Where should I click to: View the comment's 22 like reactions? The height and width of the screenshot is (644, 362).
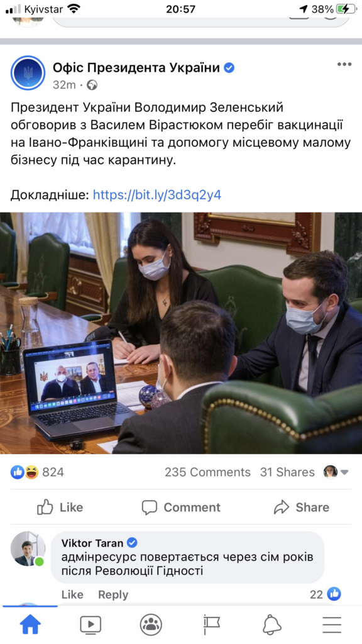click(326, 594)
